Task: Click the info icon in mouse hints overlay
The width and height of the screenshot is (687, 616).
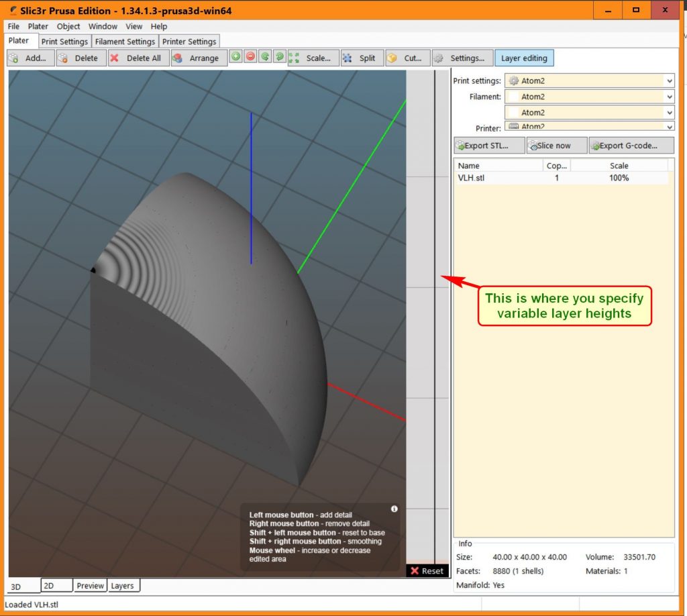Action: tap(394, 509)
